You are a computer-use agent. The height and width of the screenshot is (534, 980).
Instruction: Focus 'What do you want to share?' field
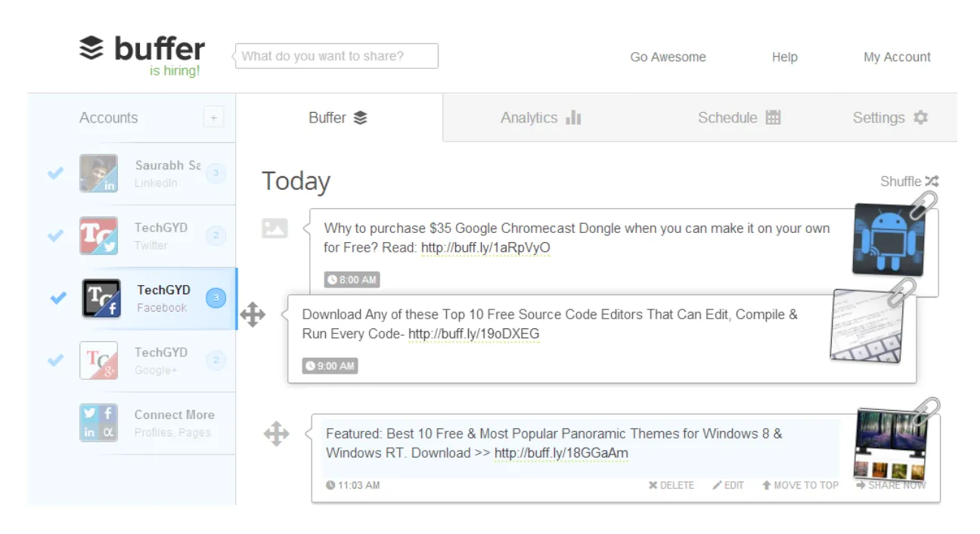pos(336,56)
